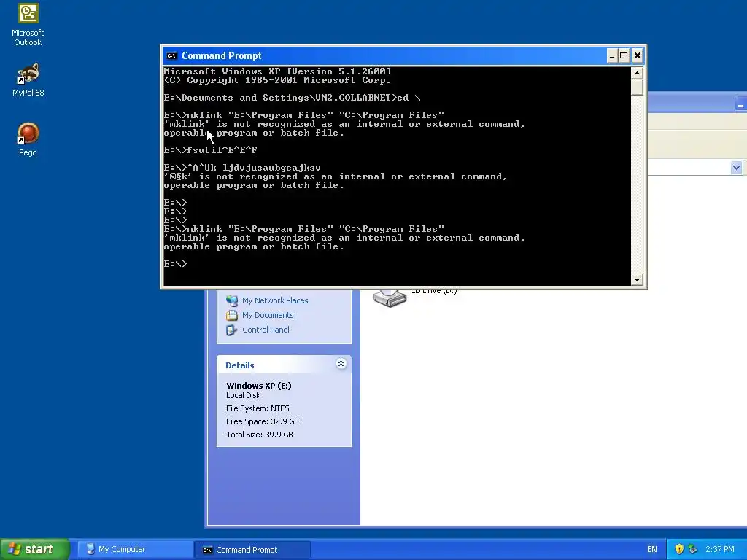Open Command Prompt title bar system icon
Viewport: 747px width, 560px height.
point(171,55)
